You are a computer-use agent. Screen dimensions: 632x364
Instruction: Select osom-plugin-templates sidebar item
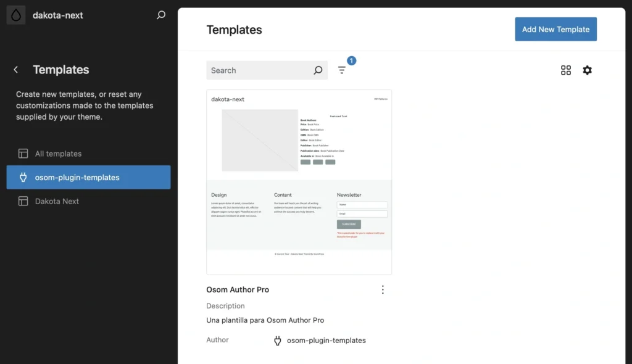[88, 177]
